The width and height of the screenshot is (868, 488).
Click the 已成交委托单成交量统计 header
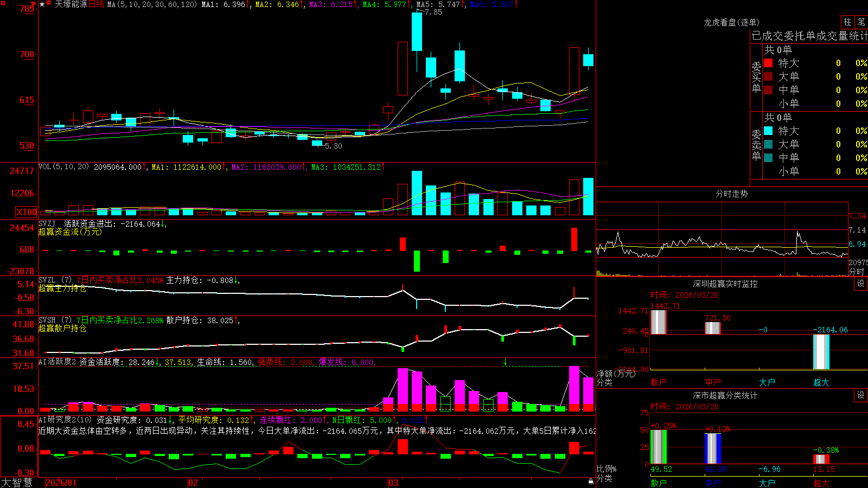click(x=809, y=36)
